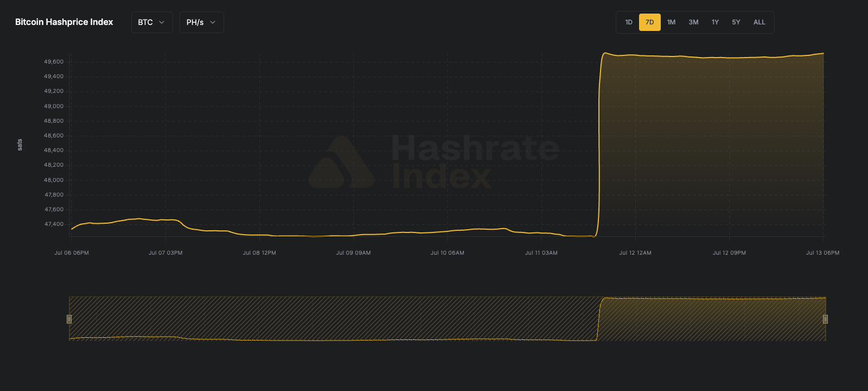Click the Jul 07 03PM axis label
868x391 pixels.
pyautogui.click(x=165, y=253)
